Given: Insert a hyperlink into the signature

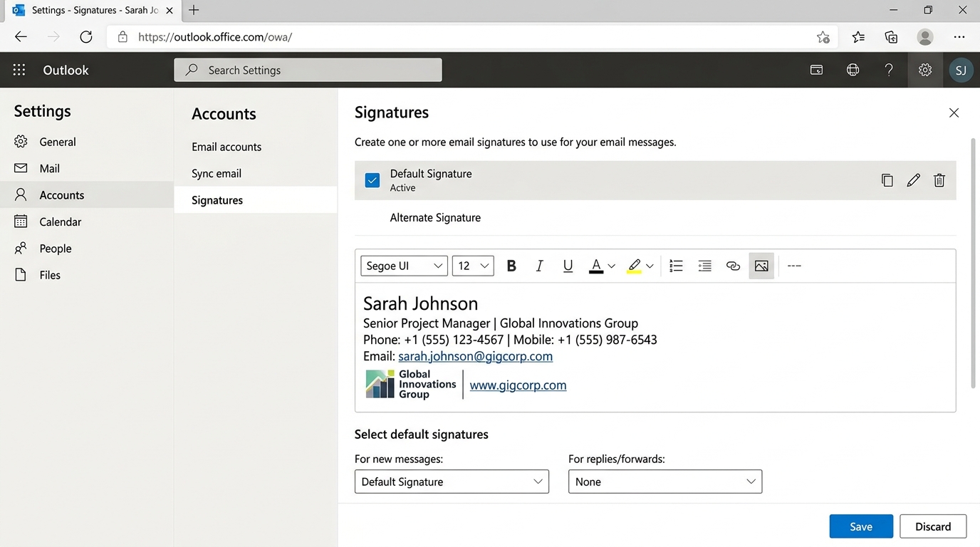Looking at the screenshot, I should (x=733, y=266).
